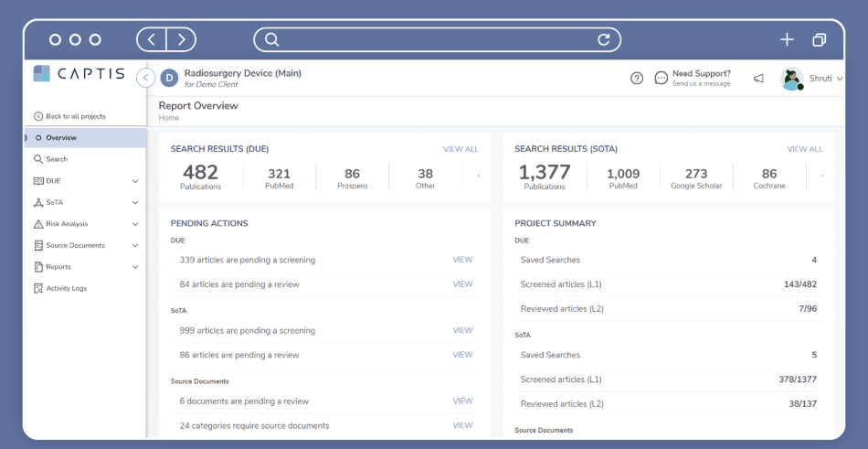Viewport: 868px width, 449px height.
Task: Click Shruti's profile avatar
Action: click(791, 78)
